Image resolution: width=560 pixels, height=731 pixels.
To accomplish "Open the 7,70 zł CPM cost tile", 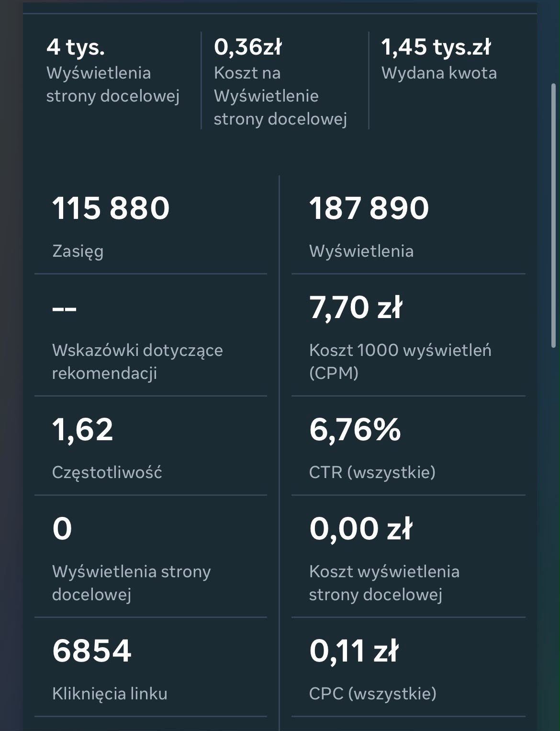I will coord(408,335).
